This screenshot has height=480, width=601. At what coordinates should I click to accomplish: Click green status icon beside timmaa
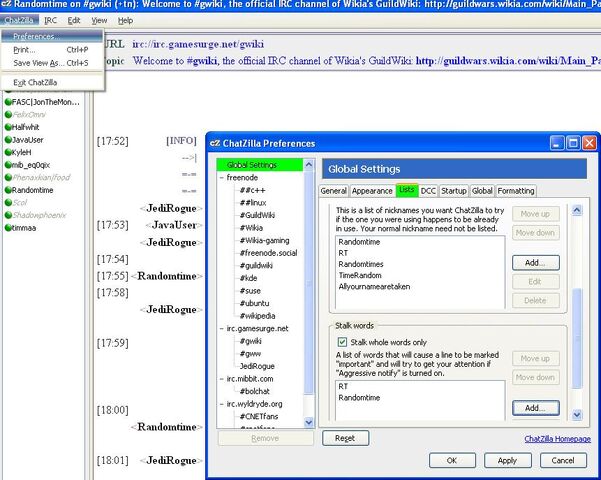8,228
